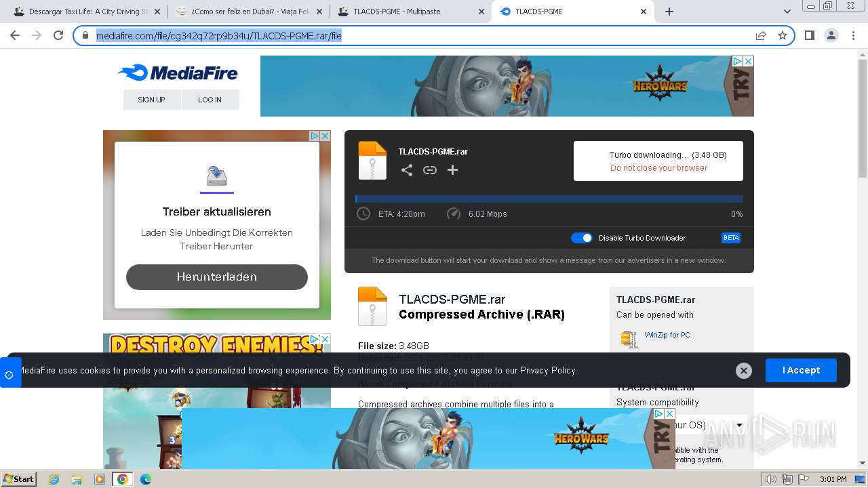Copy link using chain icon
Viewport: 868px width, 488px height.
430,170
